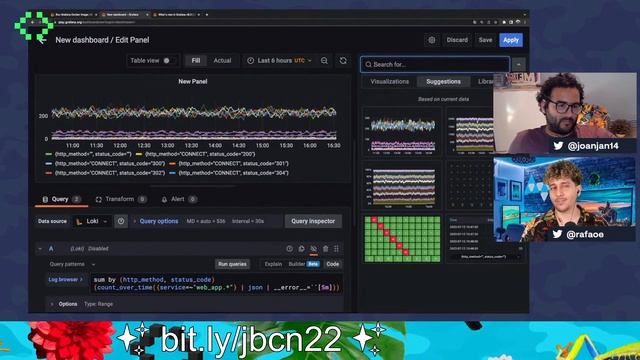Select the third browser tab
640x360 pixels.
coord(177,15)
